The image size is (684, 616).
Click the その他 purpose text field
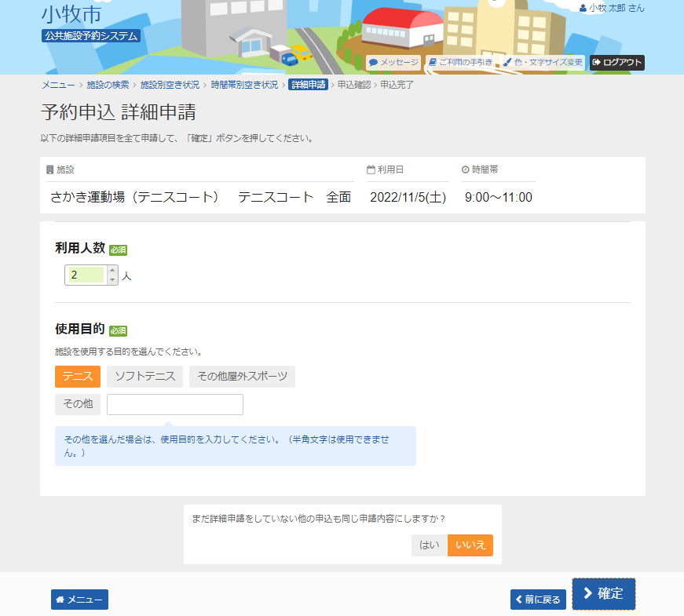175,404
